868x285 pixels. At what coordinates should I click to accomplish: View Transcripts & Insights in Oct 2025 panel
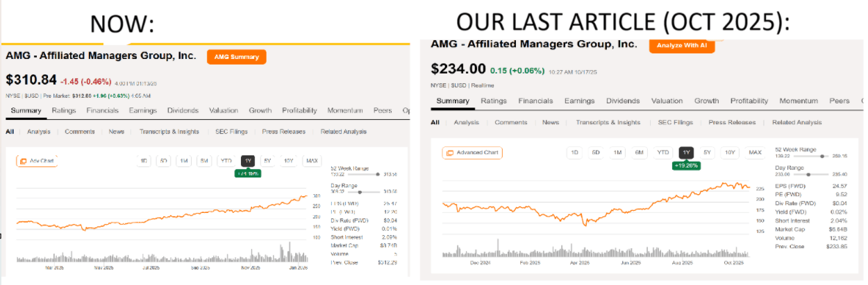(608, 122)
